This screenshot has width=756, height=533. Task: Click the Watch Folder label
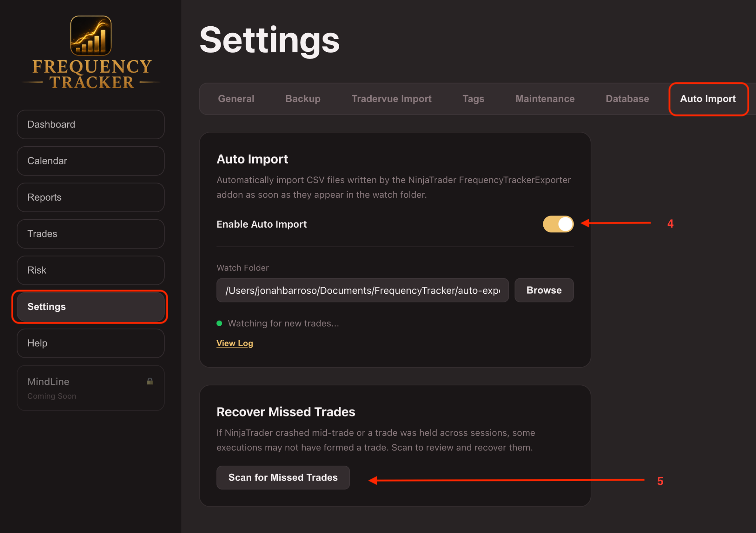click(243, 268)
